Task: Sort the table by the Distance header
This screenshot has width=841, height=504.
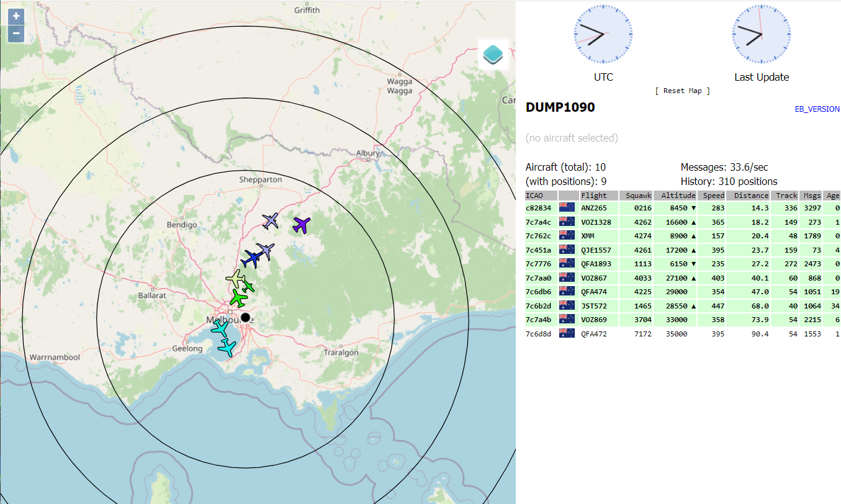Action: (750, 195)
